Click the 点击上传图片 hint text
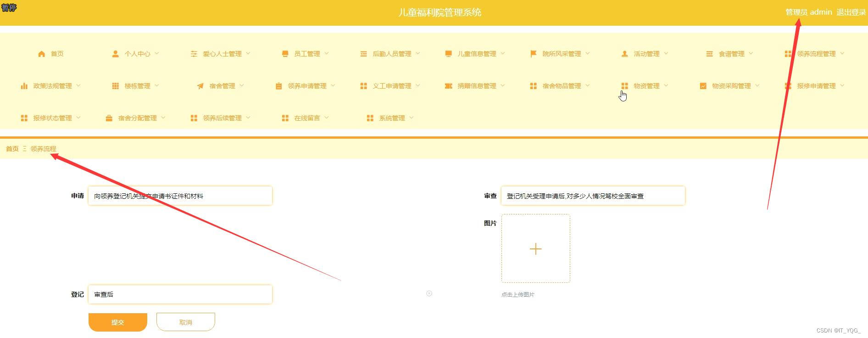Image resolution: width=868 pixels, height=338 pixels. click(518, 295)
